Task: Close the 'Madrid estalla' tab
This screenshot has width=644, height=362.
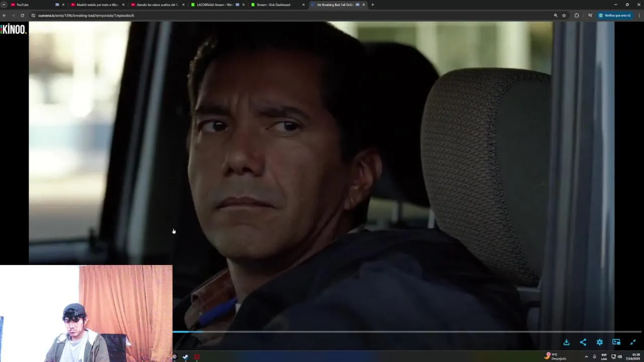Action: [x=123, y=5]
